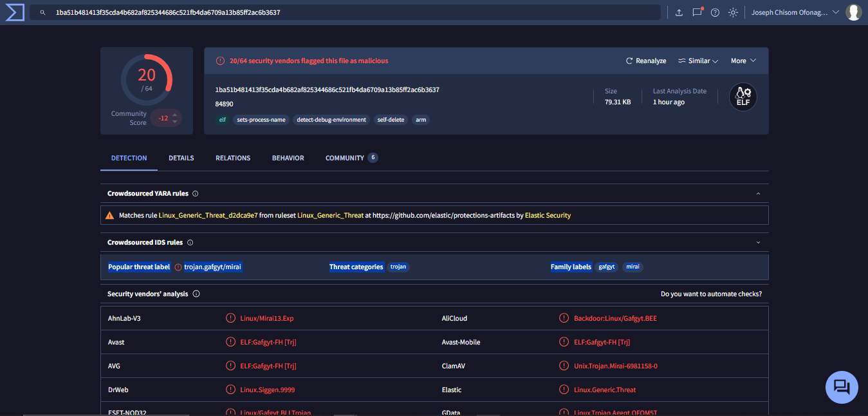Click the Linux.Generic.Threat detection text

click(605, 390)
